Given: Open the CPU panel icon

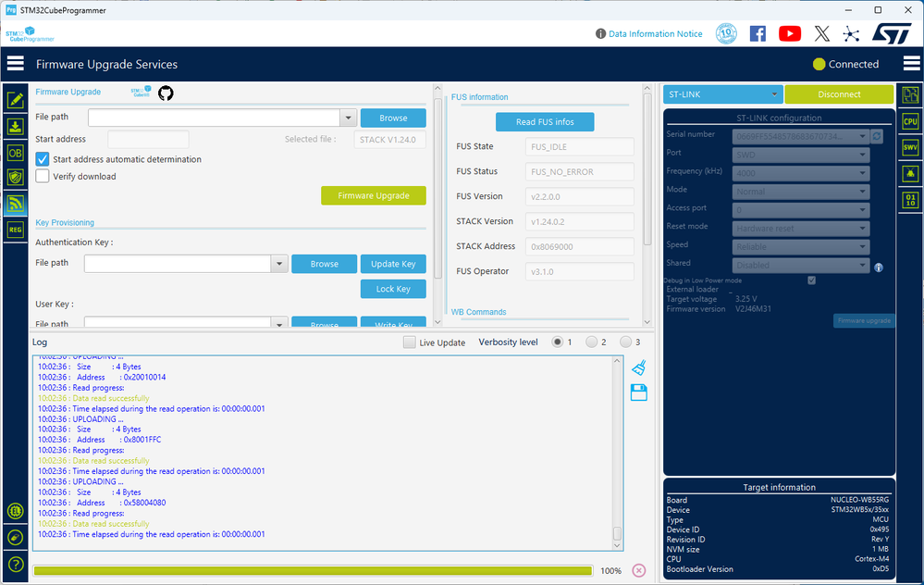Looking at the screenshot, I should [910, 121].
